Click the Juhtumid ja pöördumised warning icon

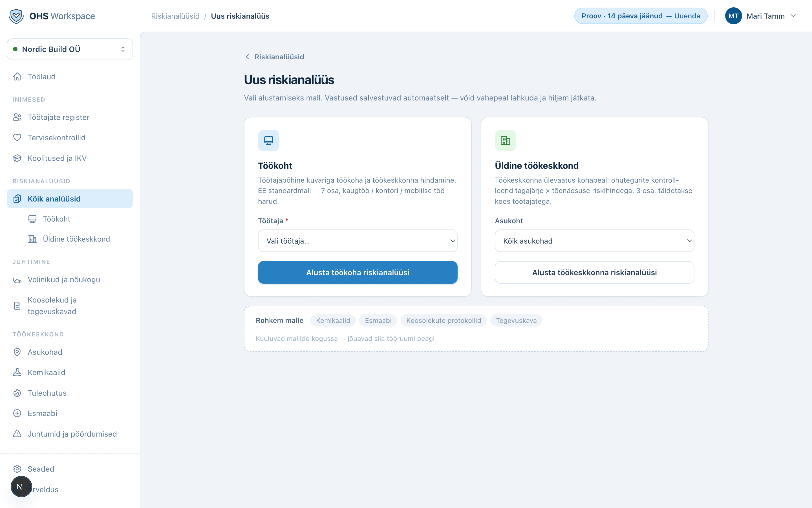coord(17,434)
